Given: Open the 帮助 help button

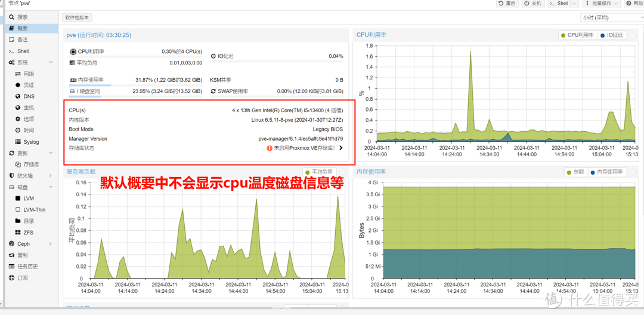Looking at the screenshot, I should click(x=634, y=4).
